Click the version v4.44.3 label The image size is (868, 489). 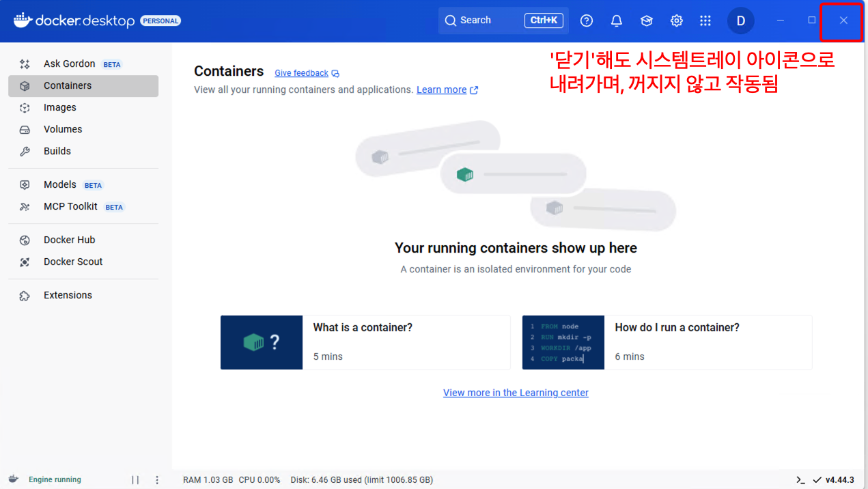point(840,480)
